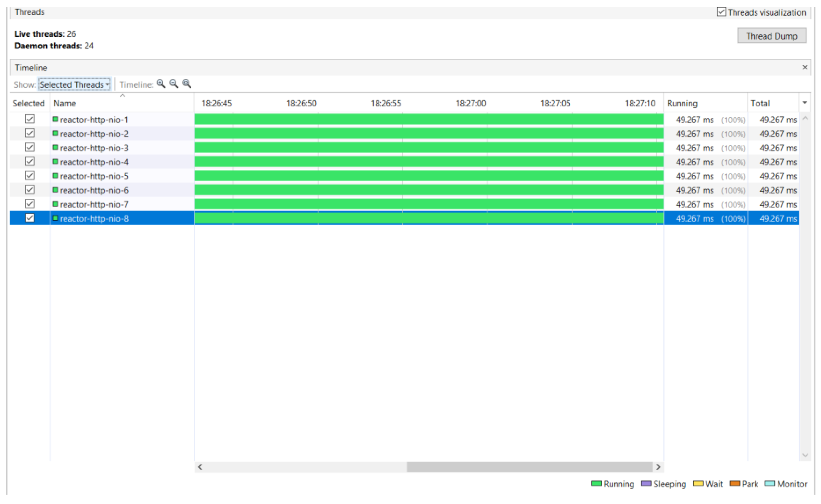The width and height of the screenshot is (821, 504).
Task: Sort by the Running column header
Action: [x=682, y=103]
